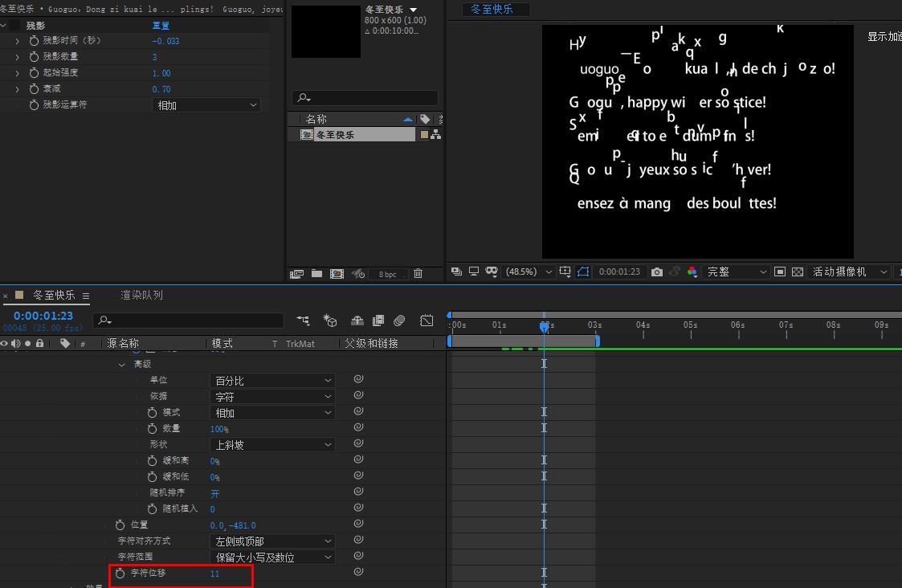Toggle stopwatch for 残影运算符
902x588 pixels.
34,105
